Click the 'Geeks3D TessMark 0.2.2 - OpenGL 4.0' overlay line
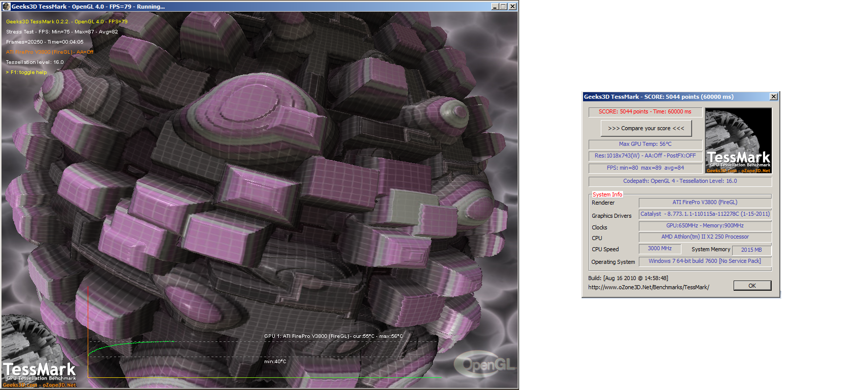 [x=67, y=22]
